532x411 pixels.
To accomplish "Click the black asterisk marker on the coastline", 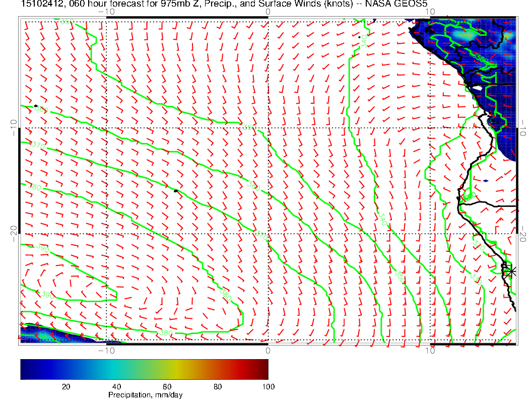I will [x=511, y=271].
